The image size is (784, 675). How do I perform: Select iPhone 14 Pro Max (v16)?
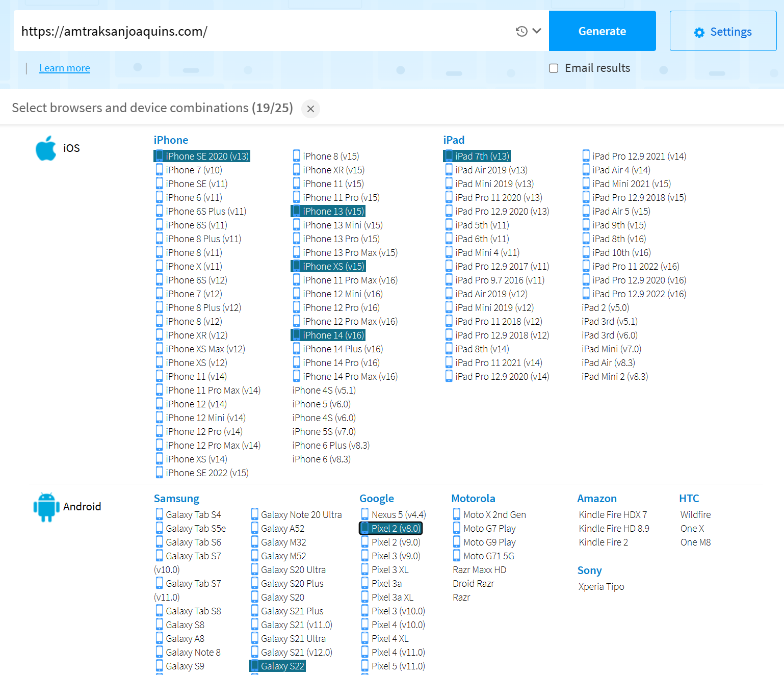point(345,376)
